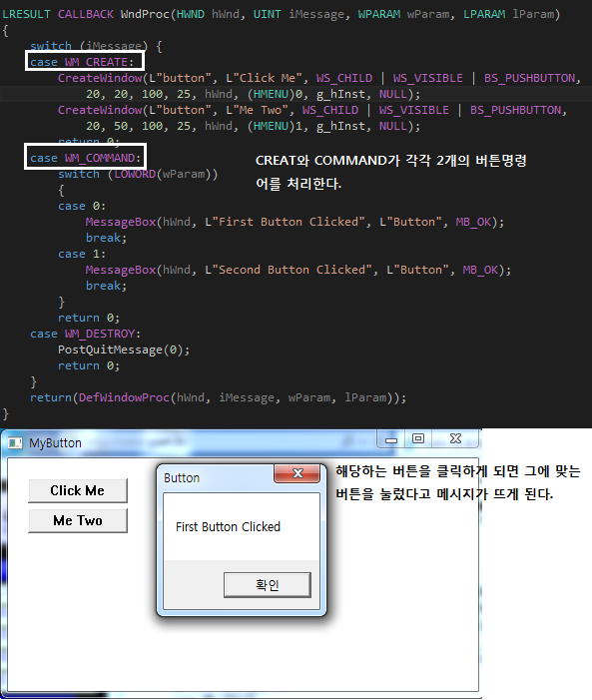Click the L"Click Me" string in code
592x700 pixels.
[267, 78]
